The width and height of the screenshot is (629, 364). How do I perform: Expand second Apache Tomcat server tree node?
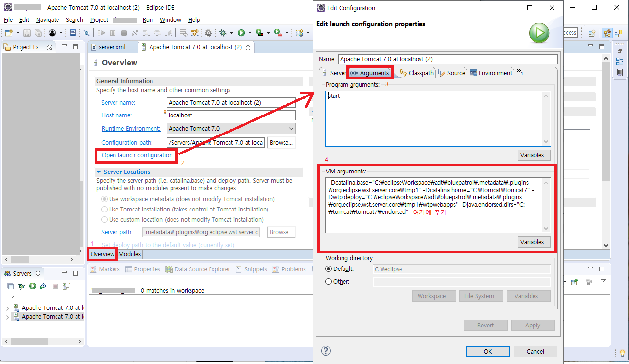click(7, 317)
